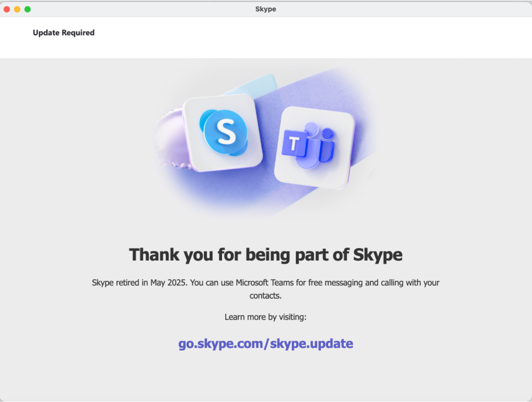This screenshot has height=402, width=532.
Task: Click the Microsoft Teams logo tile
Action: [x=315, y=148]
